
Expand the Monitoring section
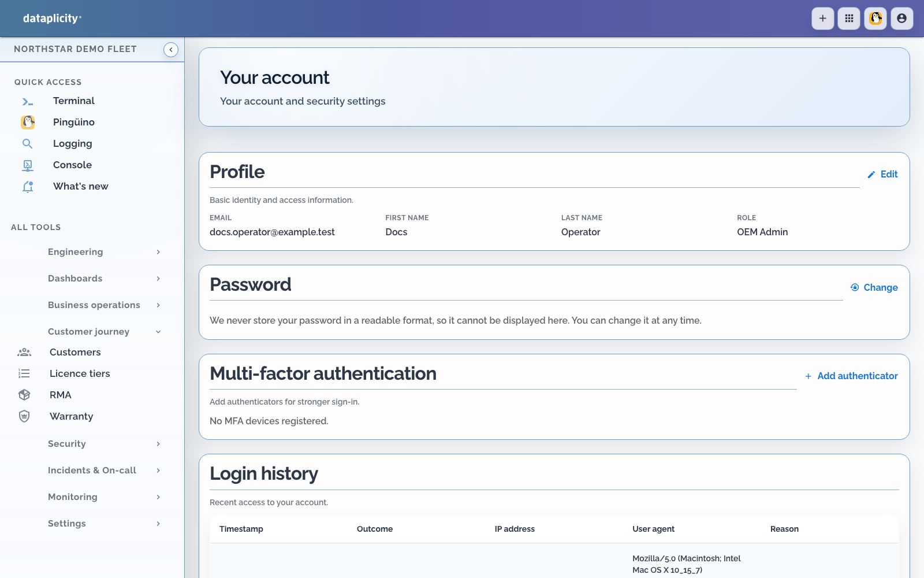click(x=104, y=497)
